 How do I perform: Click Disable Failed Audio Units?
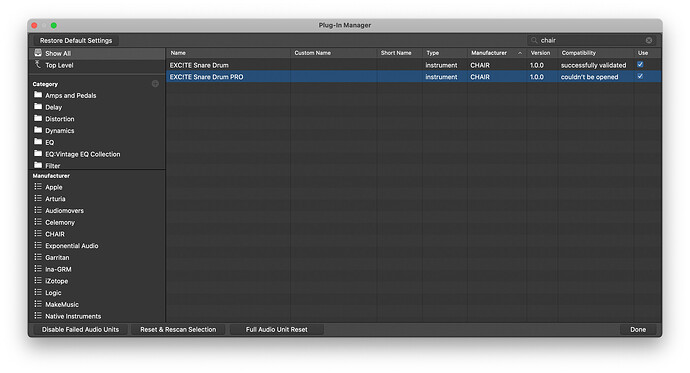[80, 329]
